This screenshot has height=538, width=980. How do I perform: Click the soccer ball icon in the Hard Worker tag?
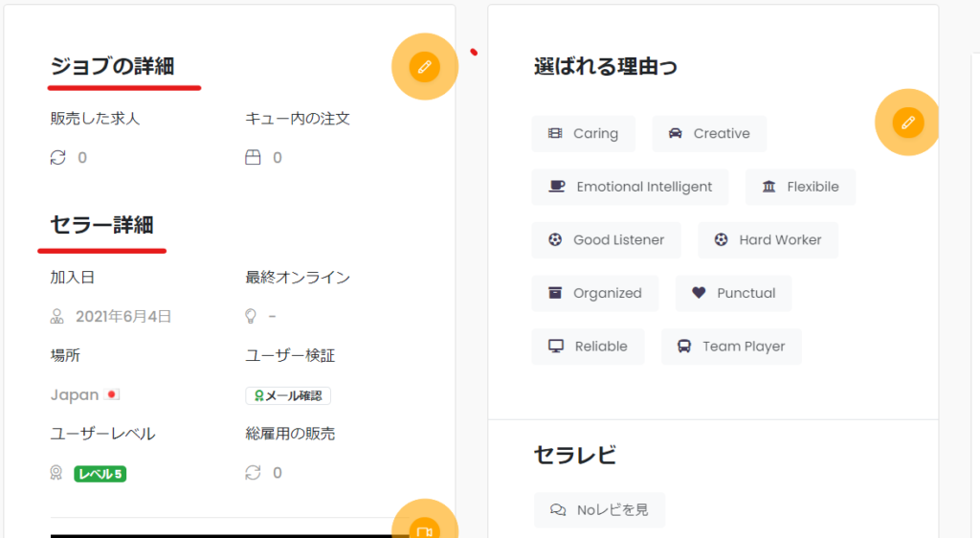coord(722,239)
